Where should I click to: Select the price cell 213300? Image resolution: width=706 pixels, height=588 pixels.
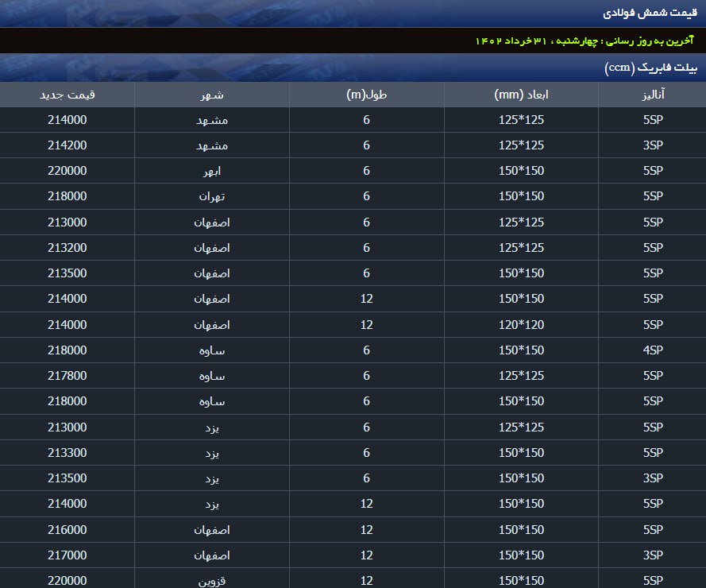pos(67,452)
